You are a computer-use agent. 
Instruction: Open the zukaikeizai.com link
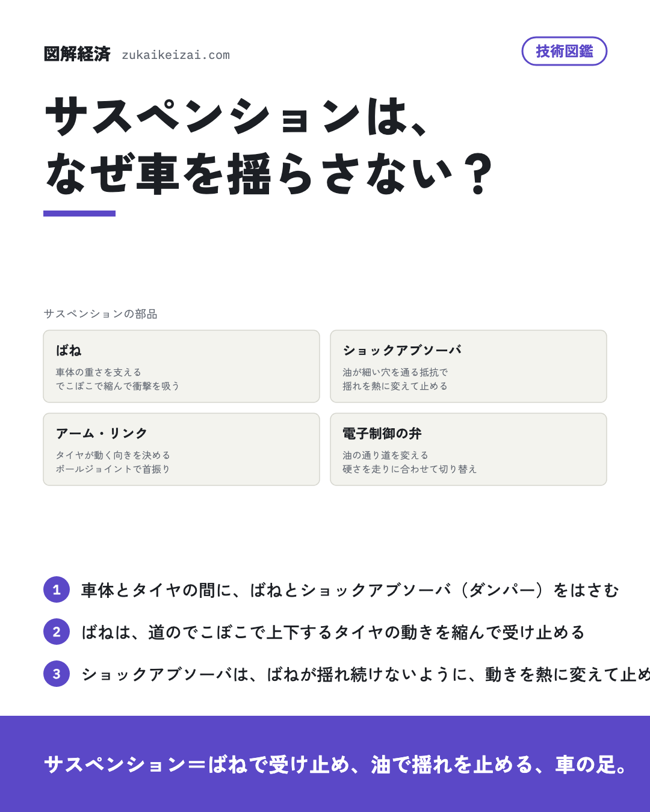click(176, 55)
